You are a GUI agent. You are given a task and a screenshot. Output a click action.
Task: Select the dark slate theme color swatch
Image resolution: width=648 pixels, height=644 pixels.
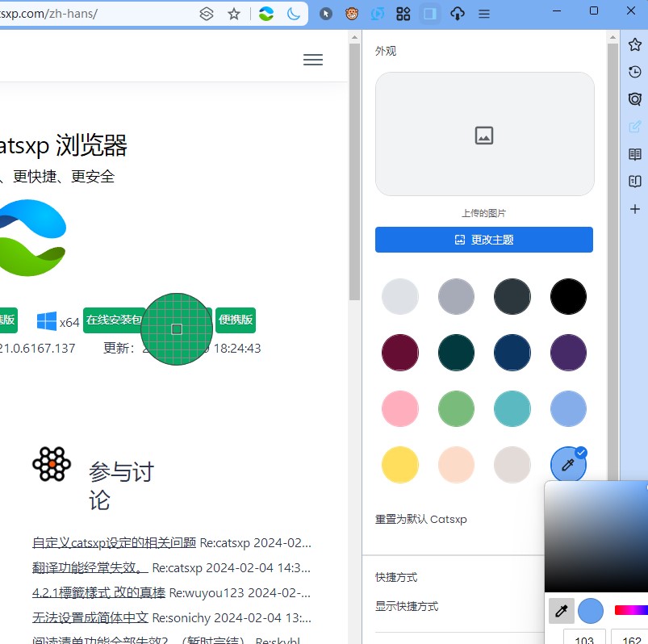click(512, 296)
